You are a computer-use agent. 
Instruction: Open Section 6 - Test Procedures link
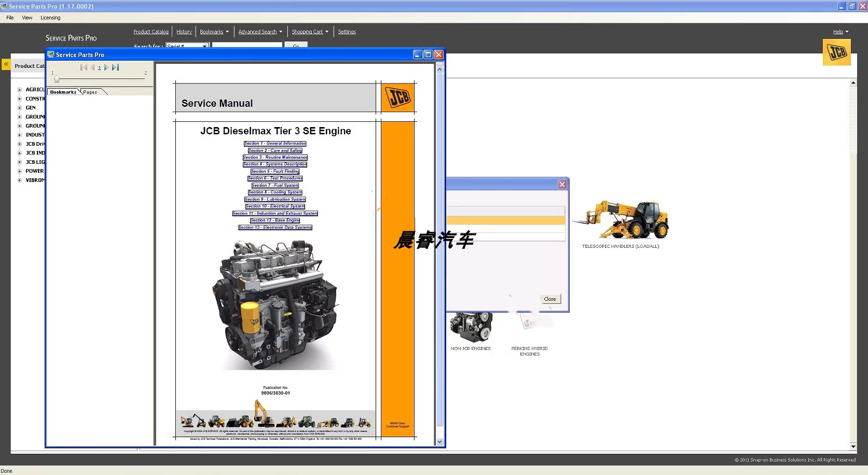click(275, 178)
